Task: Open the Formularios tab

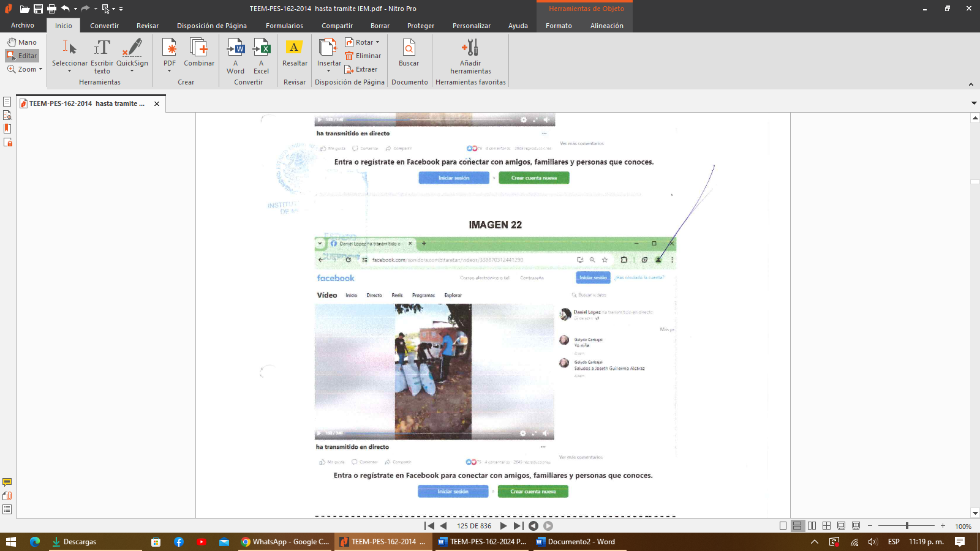Action: 284,26
